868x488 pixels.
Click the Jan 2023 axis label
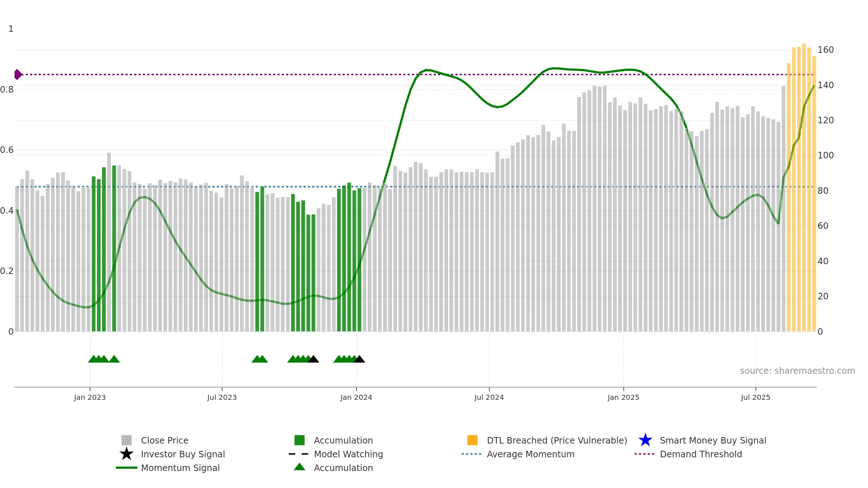(x=90, y=397)
